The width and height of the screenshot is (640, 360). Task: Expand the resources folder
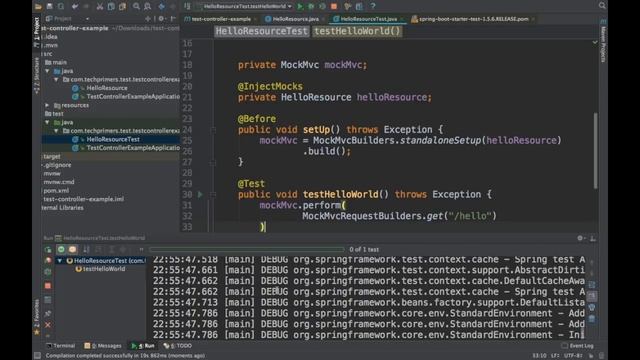click(x=47, y=105)
